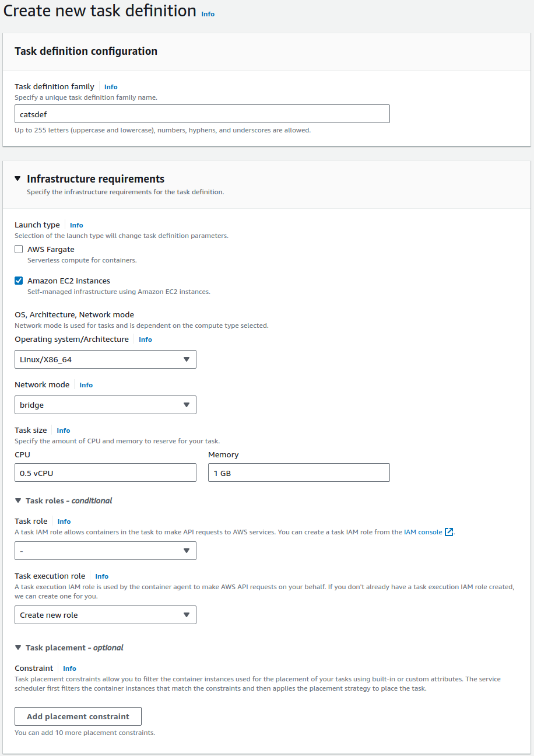Click Info next to Task execution role
The width and height of the screenshot is (534, 756).
[x=102, y=576]
